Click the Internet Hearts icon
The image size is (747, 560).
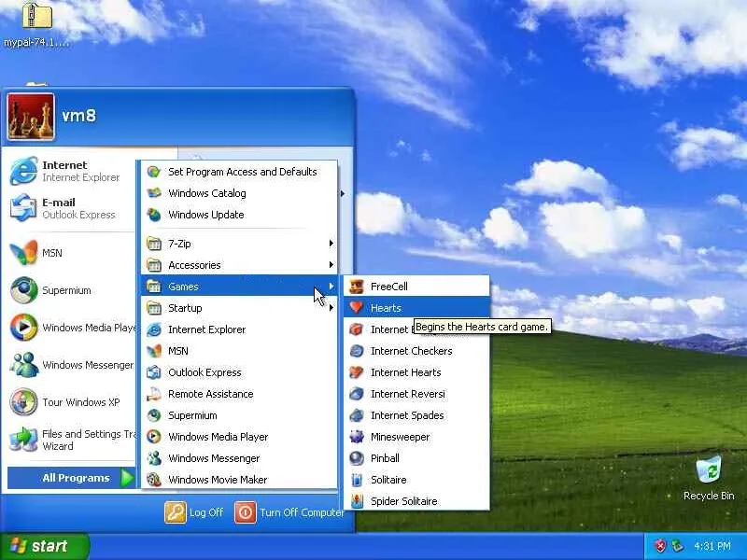(x=357, y=372)
